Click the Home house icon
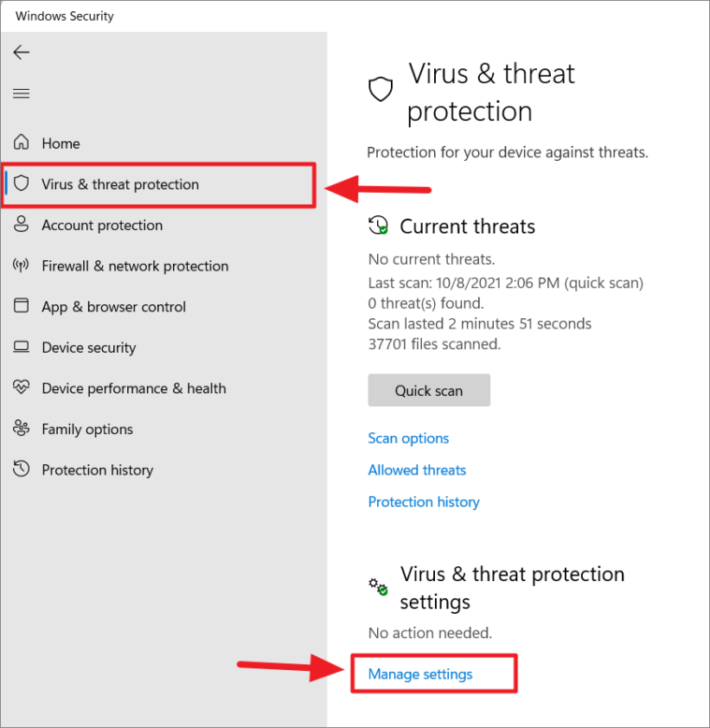This screenshot has height=728, width=710. [x=22, y=142]
